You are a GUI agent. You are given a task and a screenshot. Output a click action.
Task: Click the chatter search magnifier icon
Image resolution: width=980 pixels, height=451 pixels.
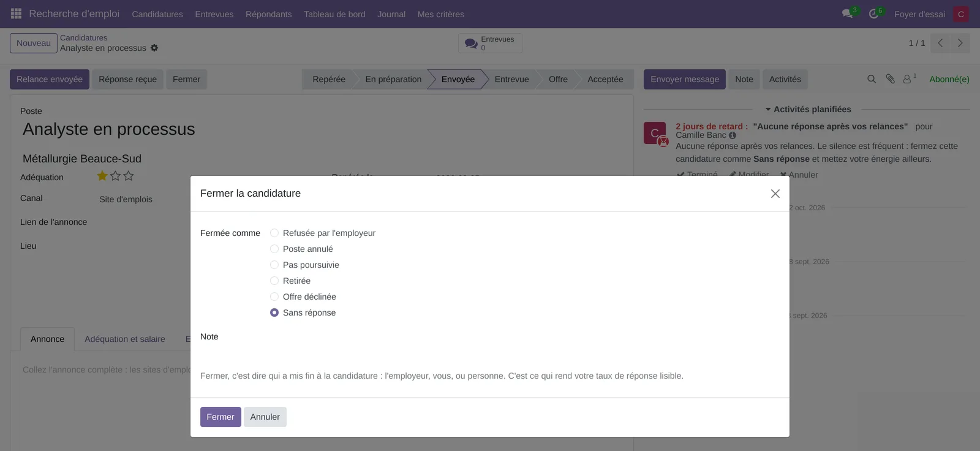[x=872, y=79]
